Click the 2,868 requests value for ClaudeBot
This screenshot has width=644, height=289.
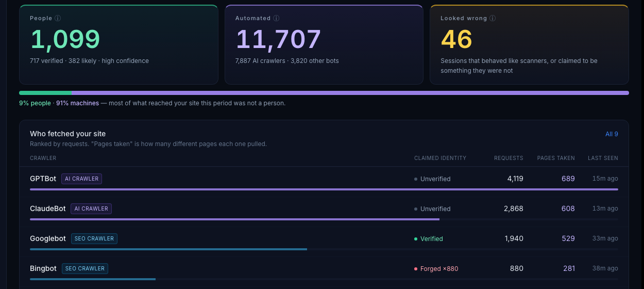coord(514,208)
